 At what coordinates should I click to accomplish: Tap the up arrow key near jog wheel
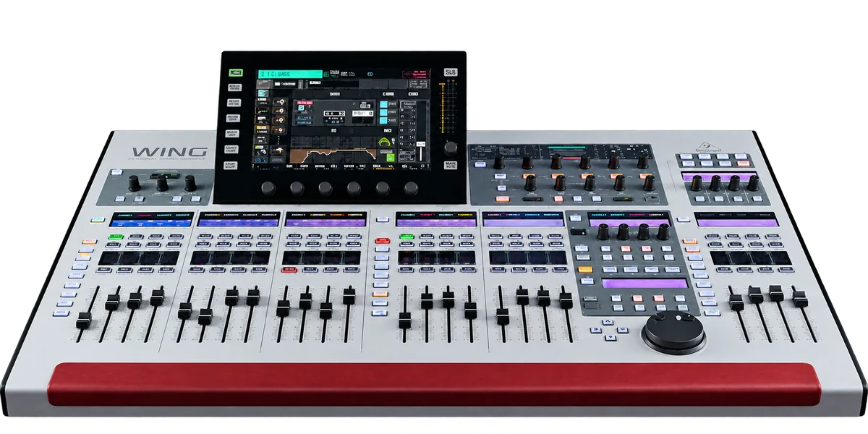point(608,322)
